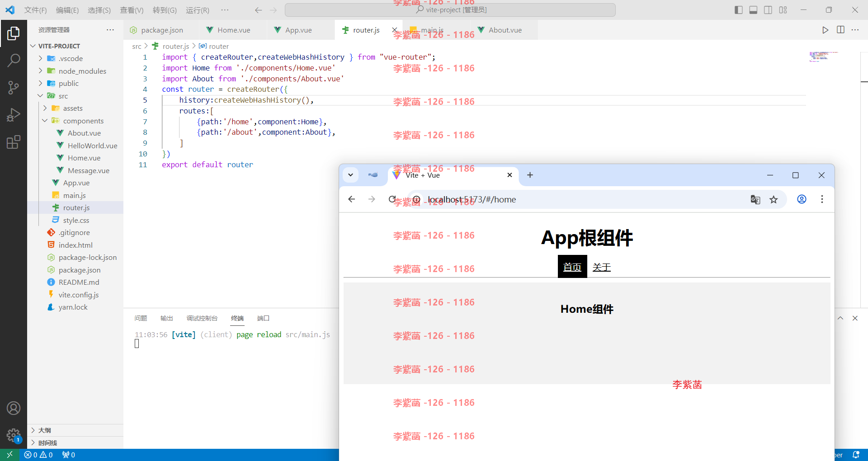Click the 首页 link in the browser
The image size is (868, 461).
click(572, 267)
